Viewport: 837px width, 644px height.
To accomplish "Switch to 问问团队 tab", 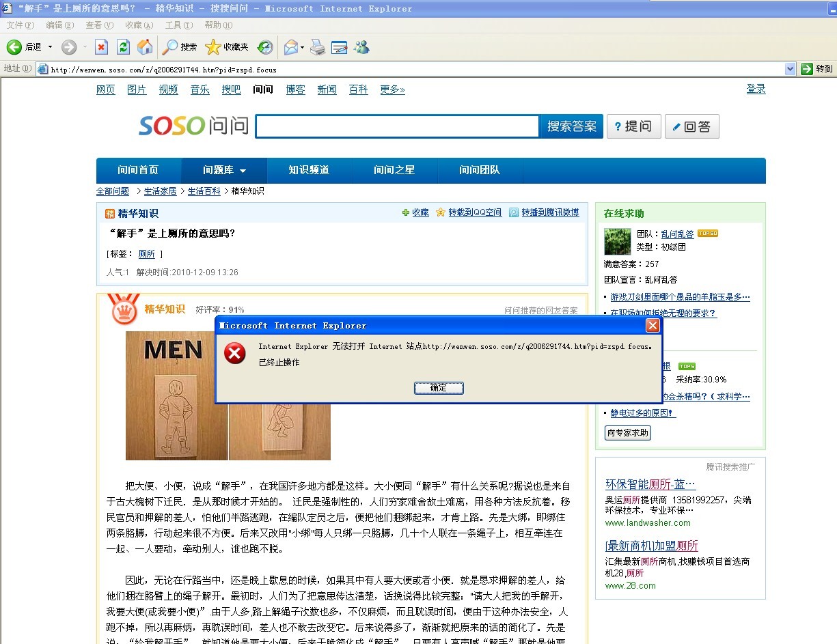I will (480, 170).
